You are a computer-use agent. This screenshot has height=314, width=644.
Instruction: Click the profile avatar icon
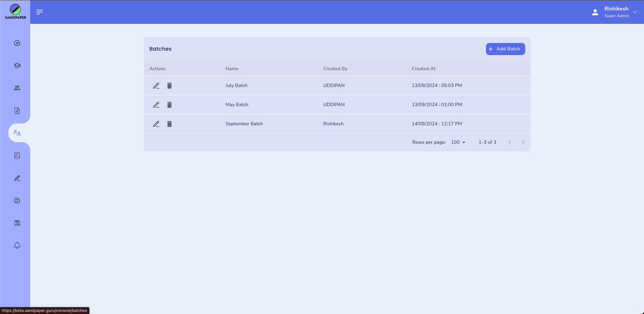pyautogui.click(x=595, y=12)
